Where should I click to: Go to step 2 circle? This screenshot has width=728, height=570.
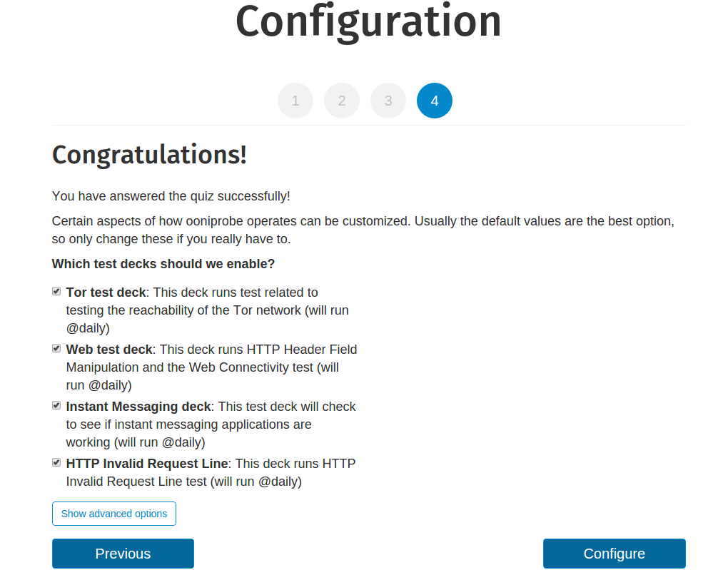[x=342, y=101]
